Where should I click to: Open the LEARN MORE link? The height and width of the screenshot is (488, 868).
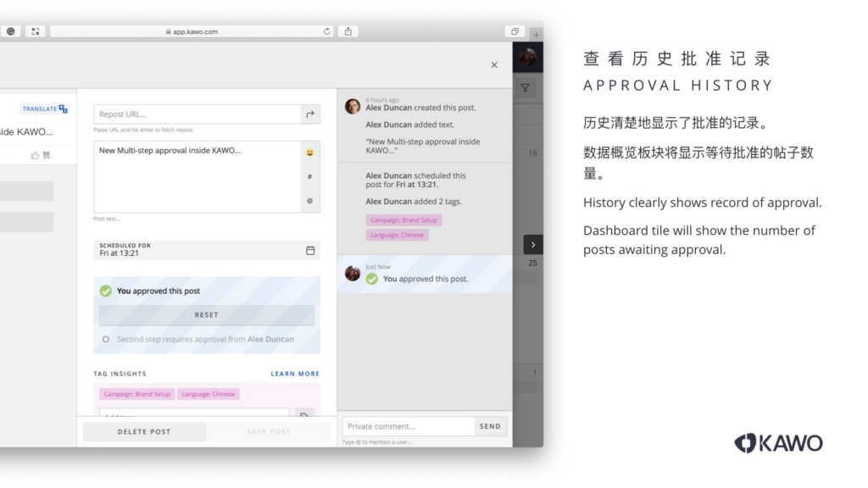(295, 374)
